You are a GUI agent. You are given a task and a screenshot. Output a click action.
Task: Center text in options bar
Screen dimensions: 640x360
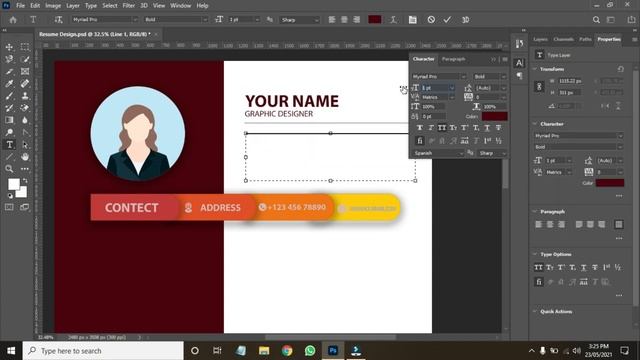[344, 20]
